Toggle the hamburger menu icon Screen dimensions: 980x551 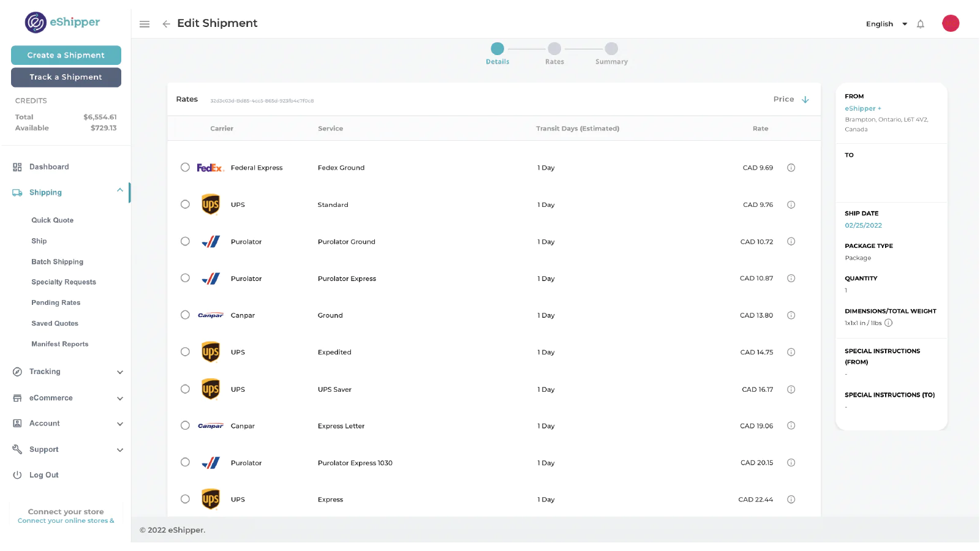pyautogui.click(x=145, y=24)
